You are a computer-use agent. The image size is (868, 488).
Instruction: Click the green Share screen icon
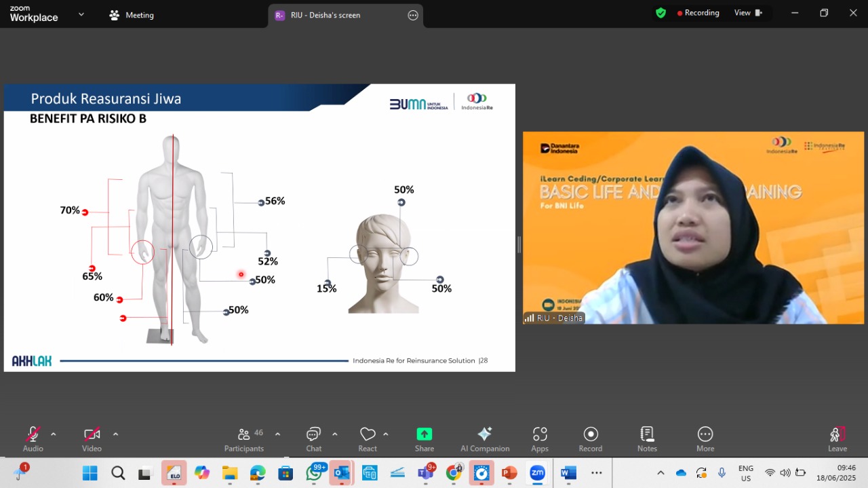pos(425,434)
